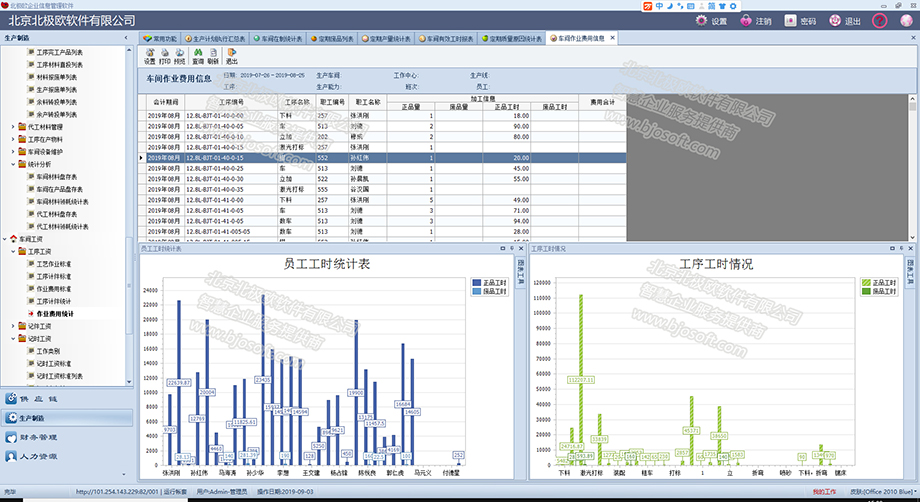Click the red help question-mark icon
This screenshot has height=502, width=920.
click(879, 21)
